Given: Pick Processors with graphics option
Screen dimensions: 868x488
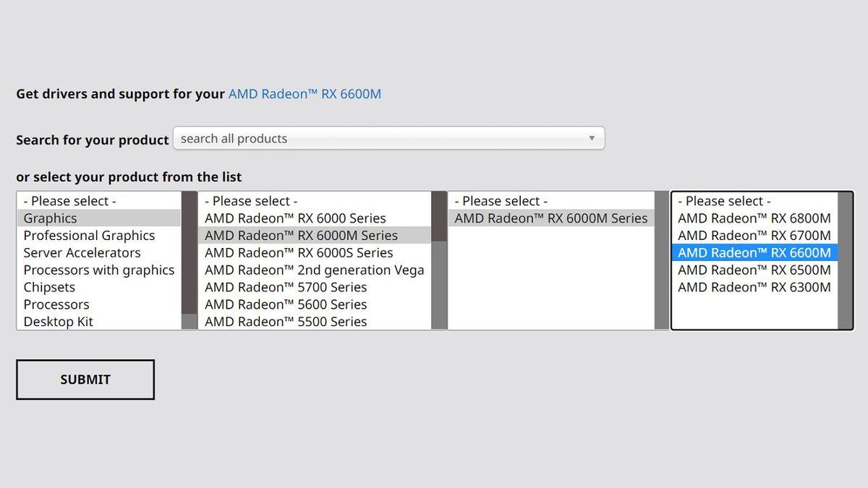Looking at the screenshot, I should 98,270.
